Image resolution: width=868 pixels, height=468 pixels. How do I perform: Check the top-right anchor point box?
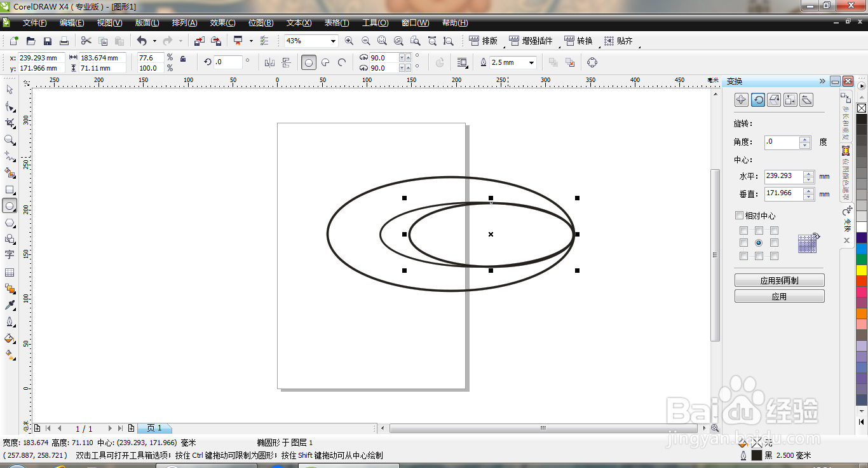774,231
